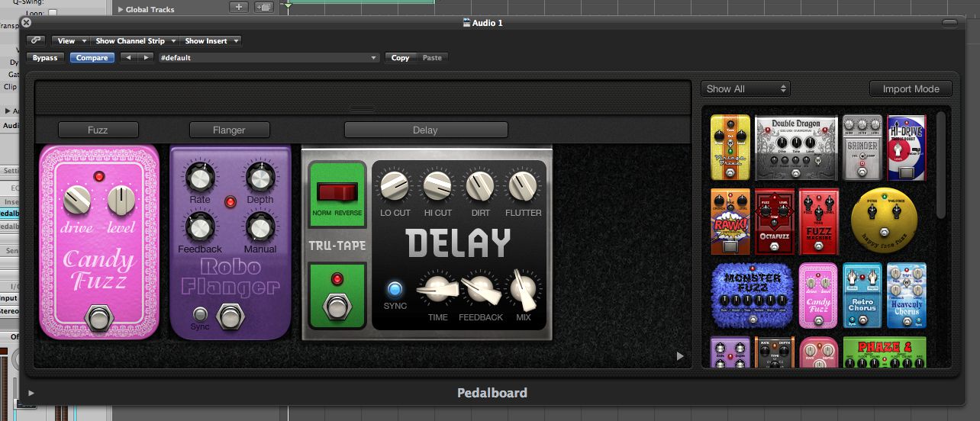Toggle the Loop checkbox in inspector
980x421 pixels.
[x=53, y=13]
